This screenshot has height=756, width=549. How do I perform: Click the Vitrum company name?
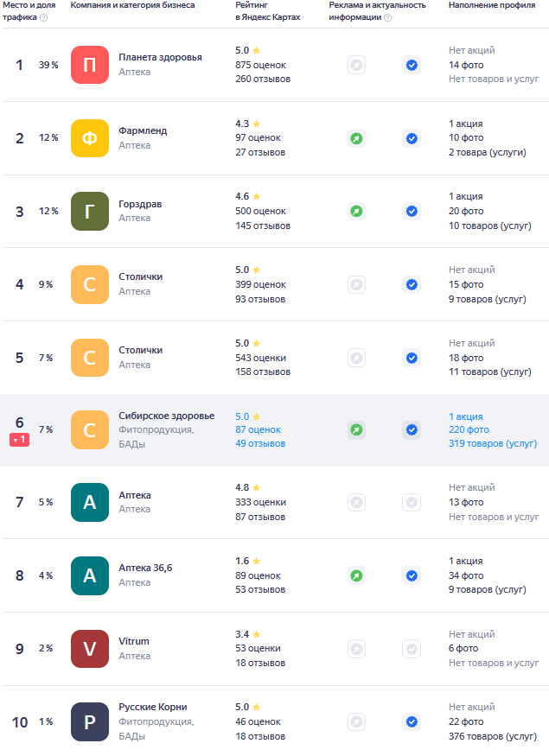point(134,641)
